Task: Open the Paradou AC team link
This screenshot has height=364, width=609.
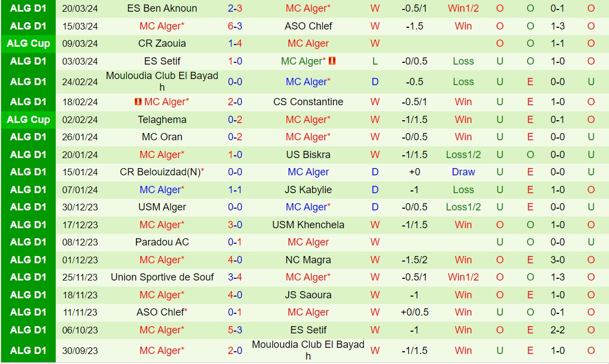Action: point(162,242)
